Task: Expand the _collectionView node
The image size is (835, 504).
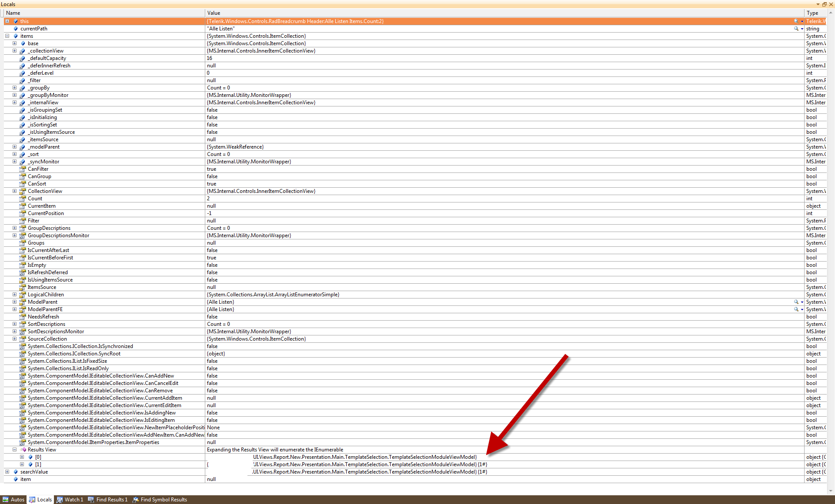Action: 14,51
